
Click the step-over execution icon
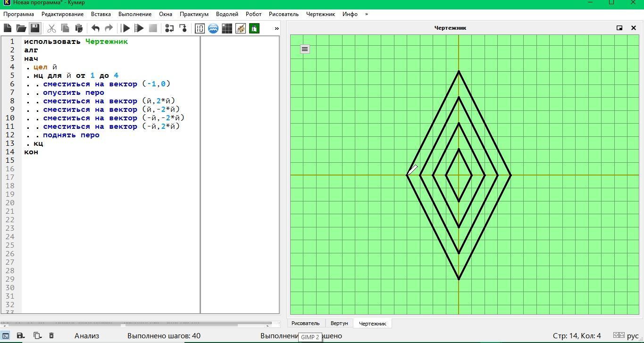[169, 28]
